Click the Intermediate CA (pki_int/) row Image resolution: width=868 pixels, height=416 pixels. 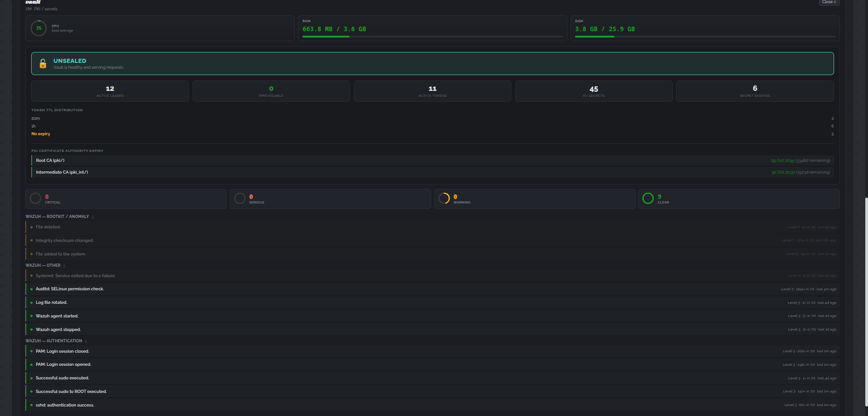point(433,172)
